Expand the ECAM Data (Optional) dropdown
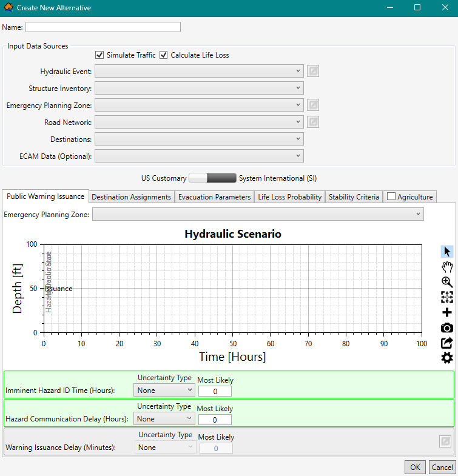The image size is (458, 476). 199,156
